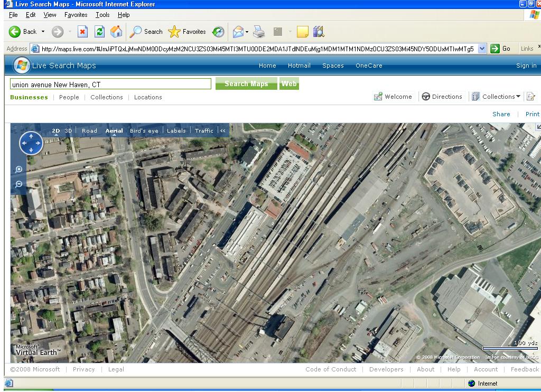Expand the Collections dropdown arrow
The height and width of the screenshot is (392, 541).
[518, 97]
